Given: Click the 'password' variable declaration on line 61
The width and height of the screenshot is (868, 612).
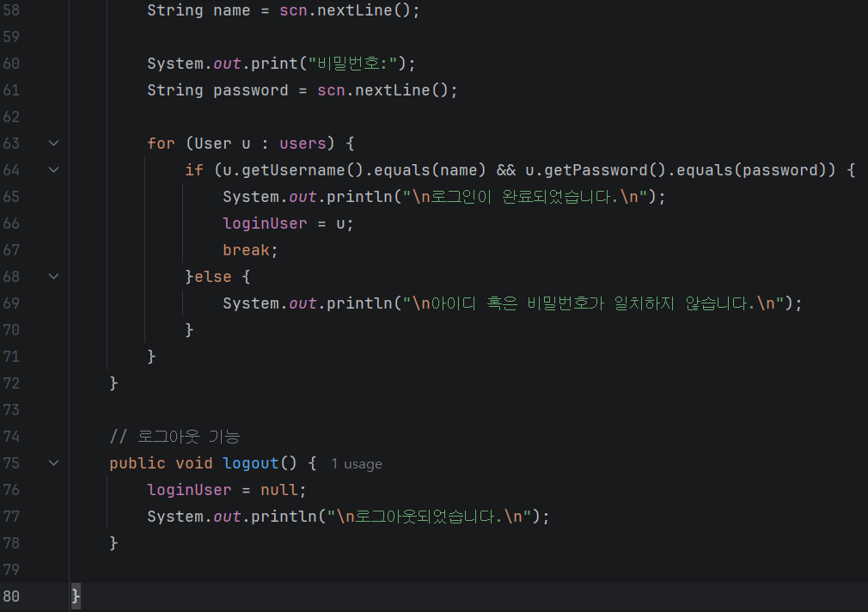Looking at the screenshot, I should click(x=251, y=90).
